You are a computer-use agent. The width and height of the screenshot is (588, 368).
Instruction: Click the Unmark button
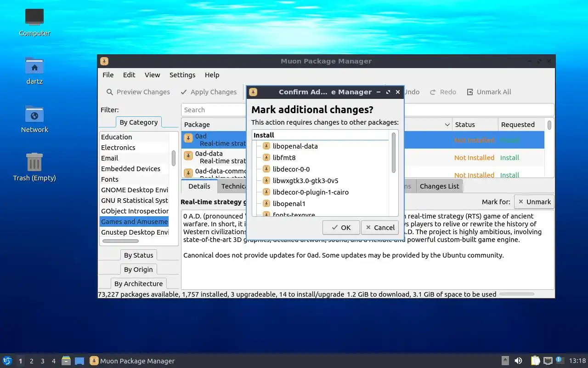click(534, 201)
